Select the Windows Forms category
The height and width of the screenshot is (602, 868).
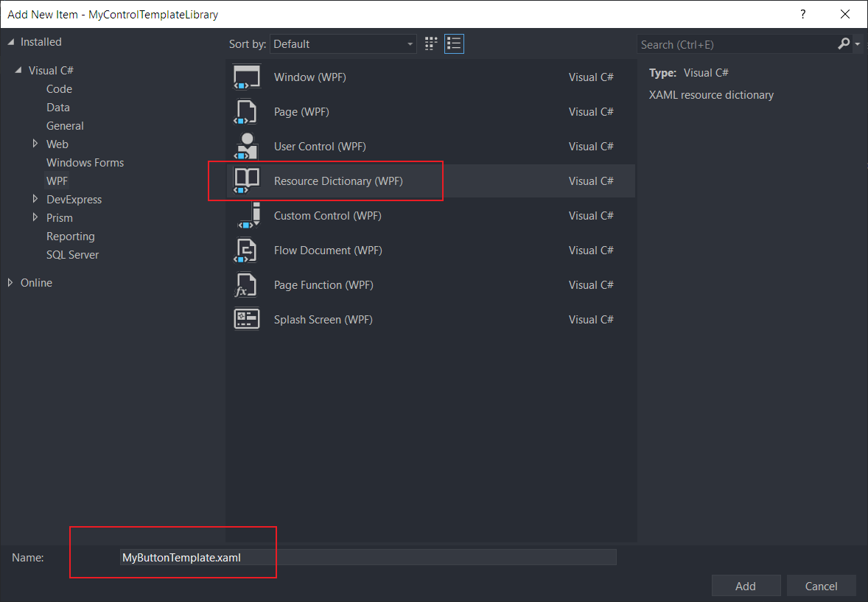(x=85, y=163)
